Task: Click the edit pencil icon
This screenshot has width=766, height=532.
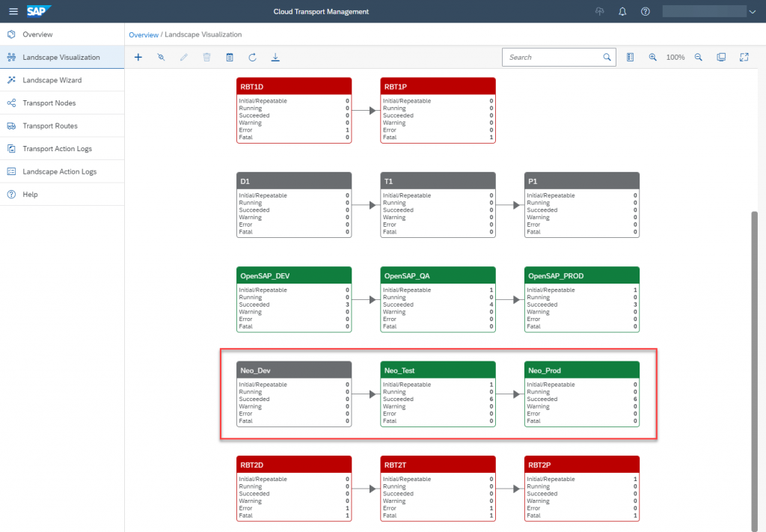Action: pos(184,57)
